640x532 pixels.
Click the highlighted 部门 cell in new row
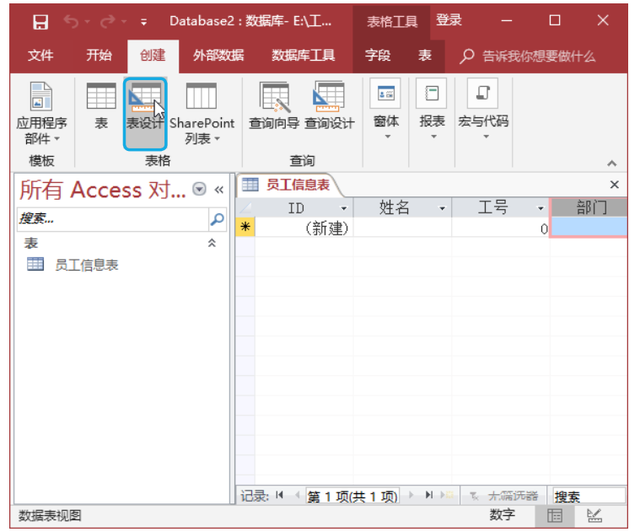coord(589,227)
